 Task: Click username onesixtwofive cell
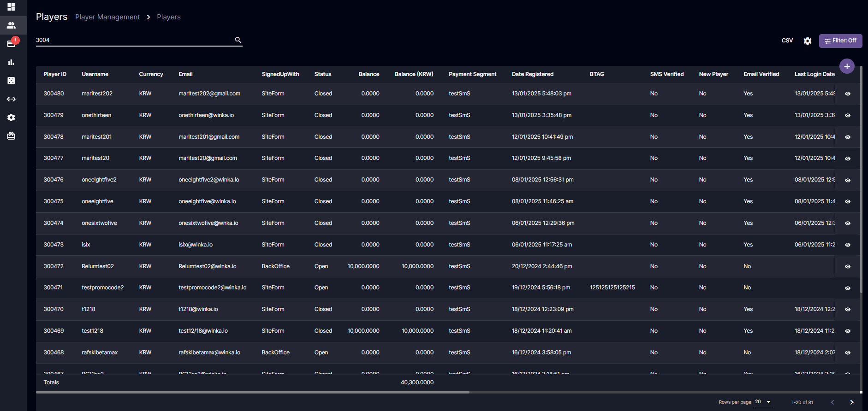click(99, 223)
